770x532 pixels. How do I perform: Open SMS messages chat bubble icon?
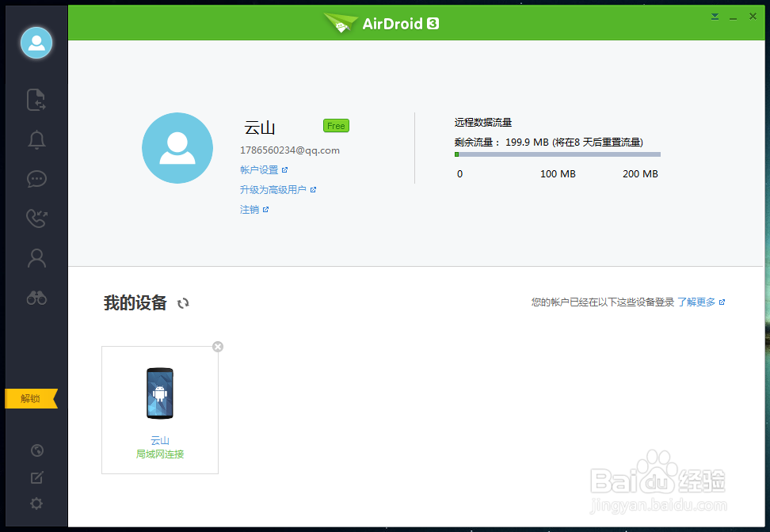36,179
